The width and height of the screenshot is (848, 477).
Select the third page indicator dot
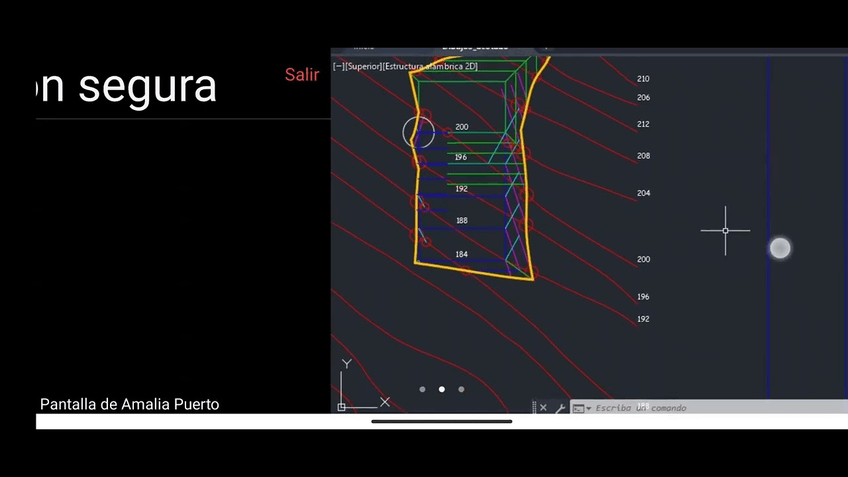[x=461, y=389]
